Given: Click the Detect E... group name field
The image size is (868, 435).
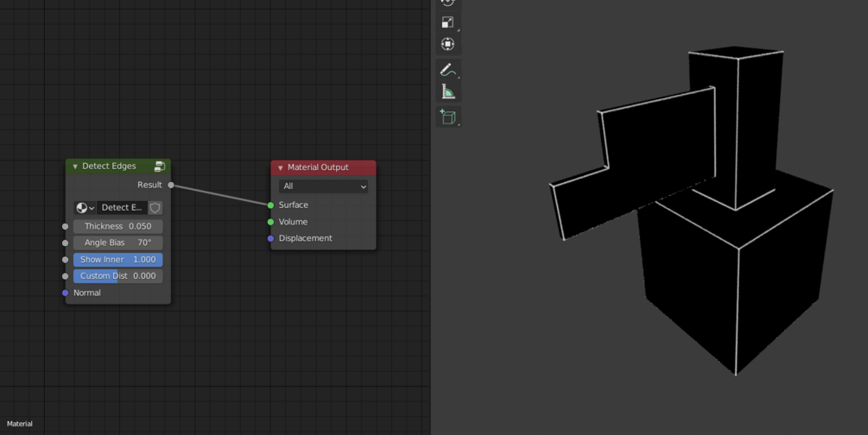Looking at the screenshot, I should (x=122, y=207).
